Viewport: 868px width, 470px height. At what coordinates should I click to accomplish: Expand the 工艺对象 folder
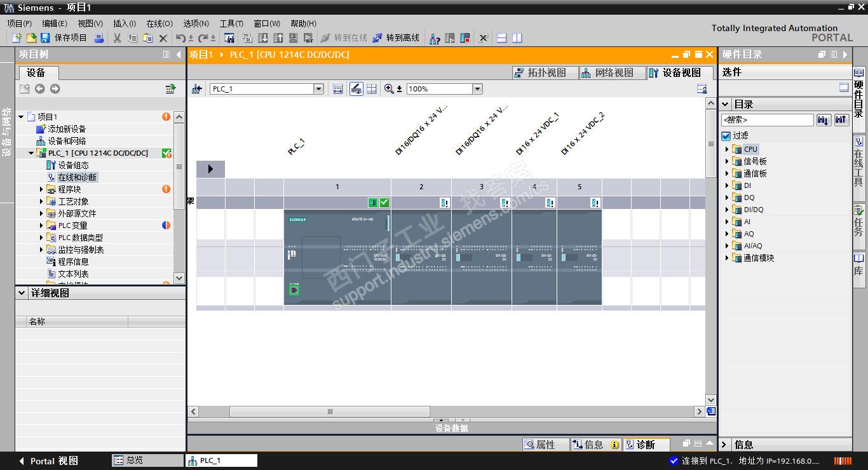coord(41,201)
